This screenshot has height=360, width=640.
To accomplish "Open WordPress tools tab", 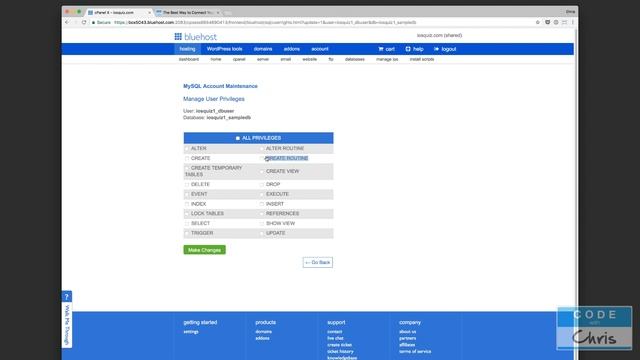I will coord(224,49).
